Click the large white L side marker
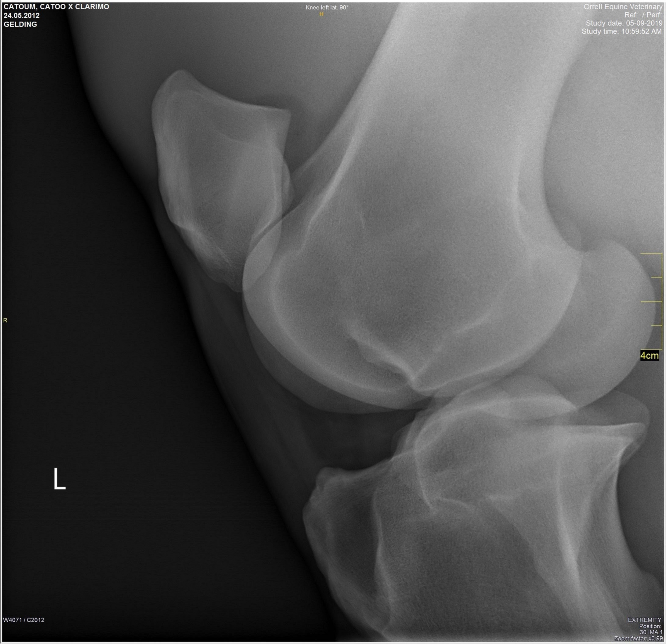The image size is (666, 644). coord(59,479)
